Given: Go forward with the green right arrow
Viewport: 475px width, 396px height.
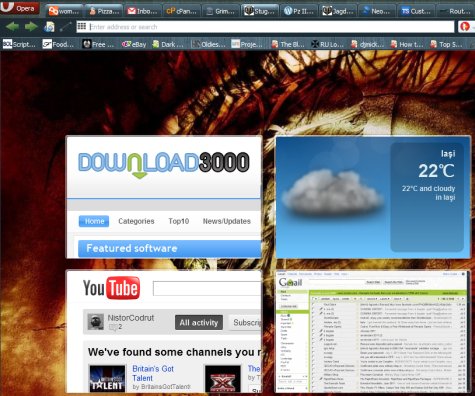Looking at the screenshot, I should tap(31, 26).
